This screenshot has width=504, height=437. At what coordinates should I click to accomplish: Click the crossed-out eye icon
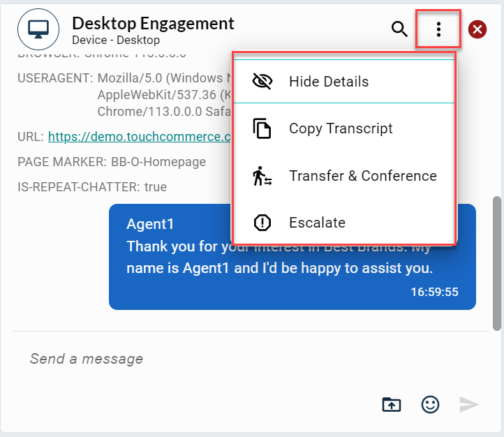pos(262,82)
